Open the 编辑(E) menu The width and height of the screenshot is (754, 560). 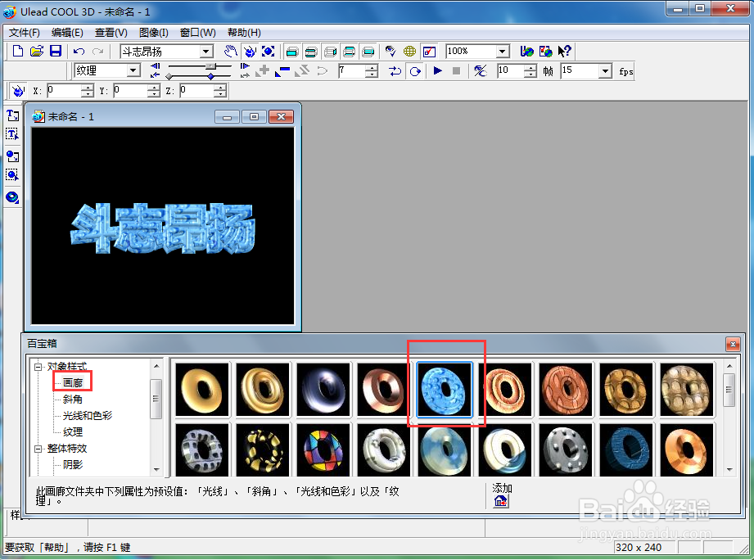(x=67, y=32)
